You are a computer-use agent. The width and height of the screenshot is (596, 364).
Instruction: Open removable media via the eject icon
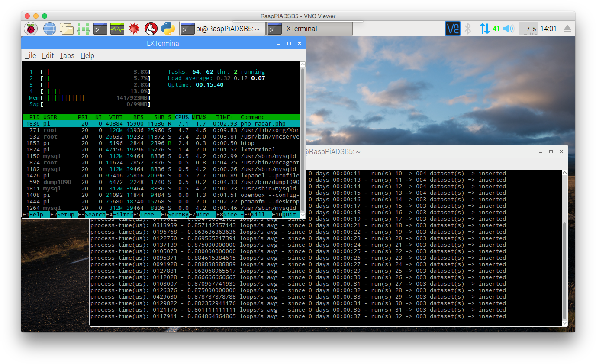tap(567, 28)
